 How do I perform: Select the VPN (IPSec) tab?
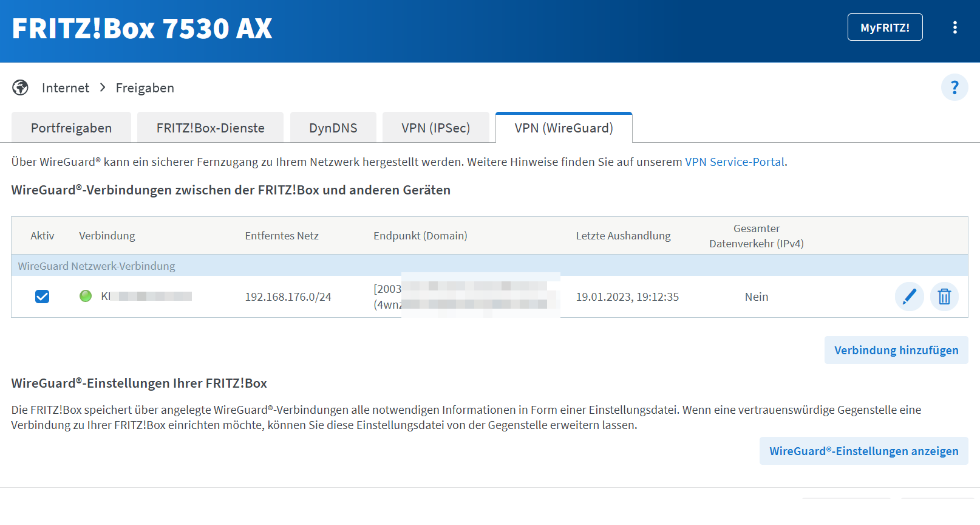tap(435, 128)
